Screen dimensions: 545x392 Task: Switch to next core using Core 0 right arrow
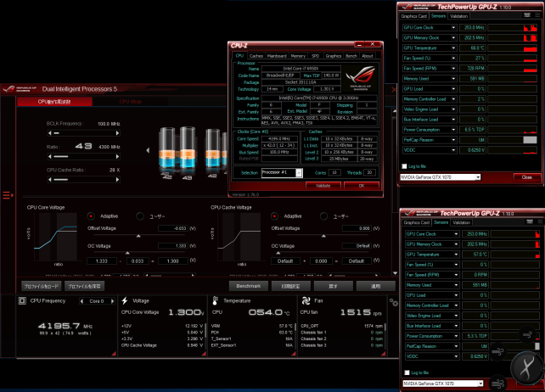112,301
